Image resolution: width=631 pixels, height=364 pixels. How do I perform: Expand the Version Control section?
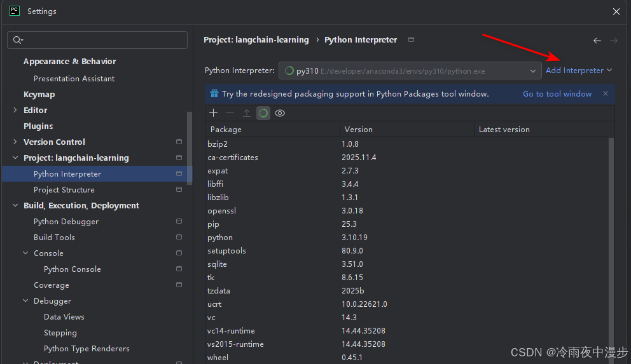coord(15,142)
